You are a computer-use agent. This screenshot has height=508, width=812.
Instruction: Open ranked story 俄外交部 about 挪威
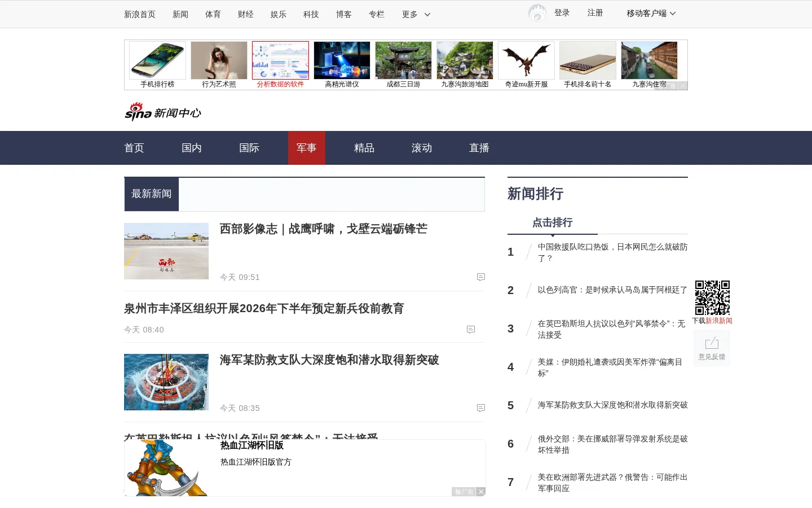click(x=612, y=444)
